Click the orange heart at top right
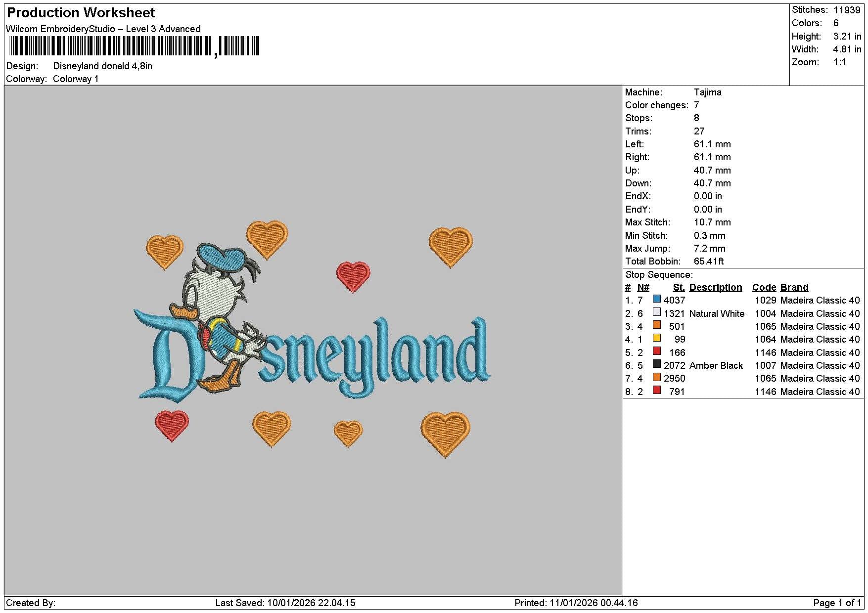Screen dimensions: 868x613 [451, 247]
